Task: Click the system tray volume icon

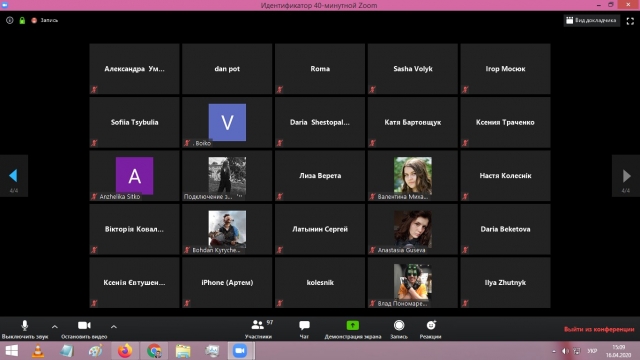Action: pos(565,351)
